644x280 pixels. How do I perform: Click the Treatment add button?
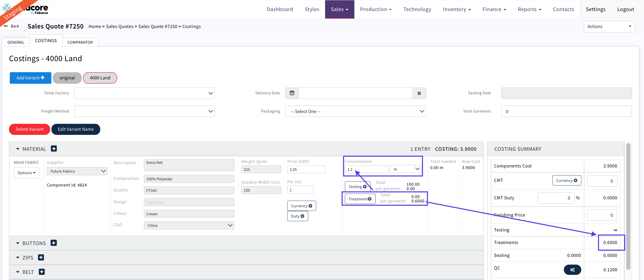[360, 199]
